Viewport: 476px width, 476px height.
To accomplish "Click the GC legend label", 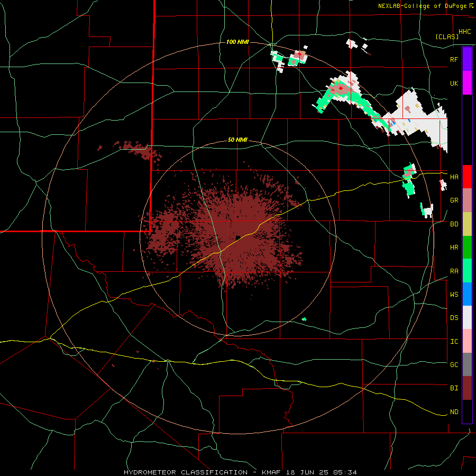I will [x=454, y=364].
